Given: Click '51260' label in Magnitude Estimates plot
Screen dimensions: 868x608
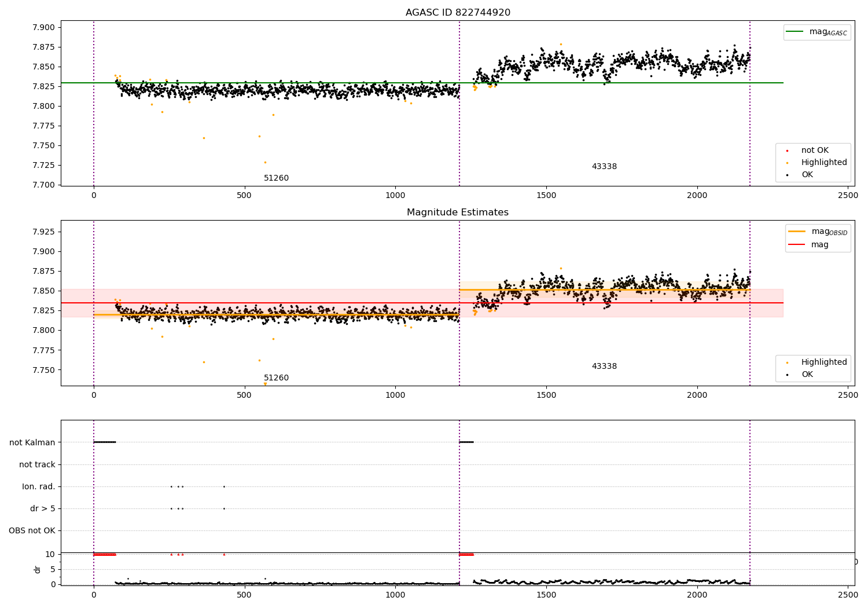Looking at the screenshot, I should point(276,378).
